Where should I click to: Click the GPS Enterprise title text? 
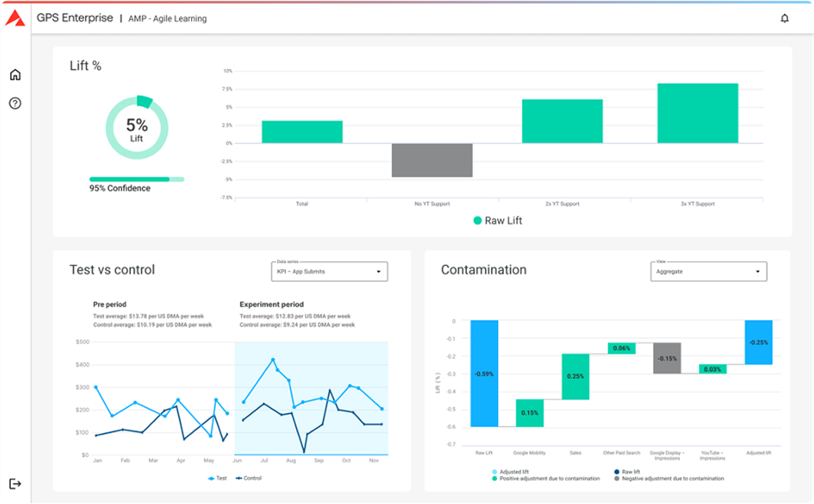coord(75,18)
